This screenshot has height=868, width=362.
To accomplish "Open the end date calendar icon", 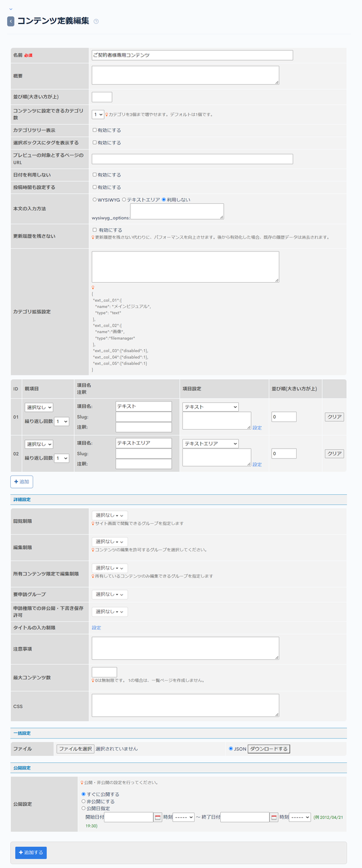I will [274, 817].
